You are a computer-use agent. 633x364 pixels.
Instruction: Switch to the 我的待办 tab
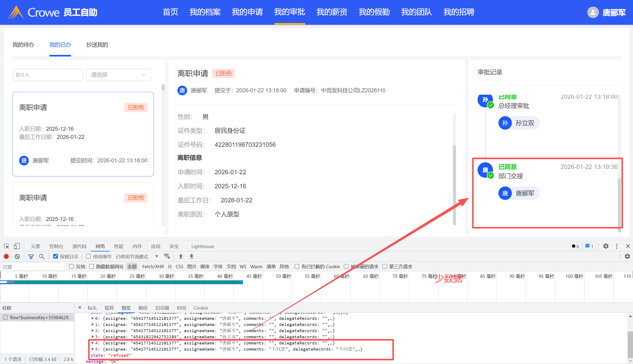[x=23, y=45]
